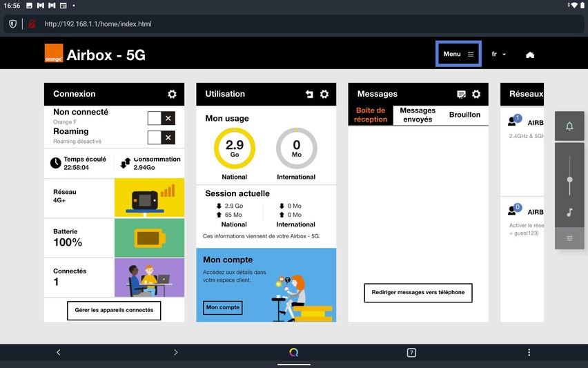Compose new message icon in Messages
588x368 pixels.
461,94
